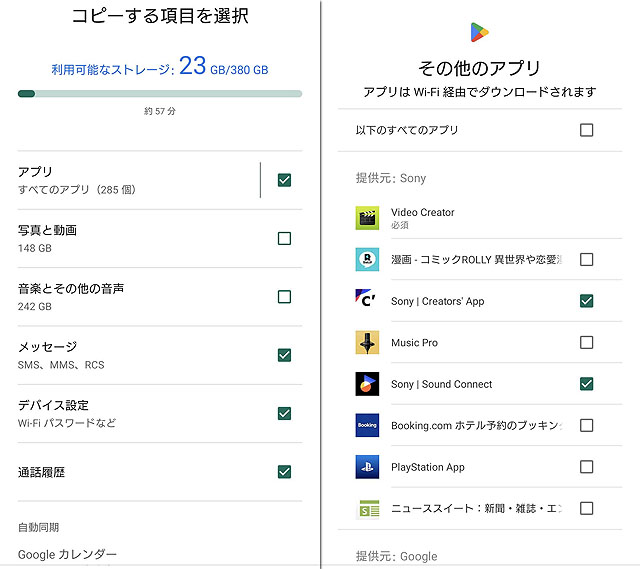Click the 漫画 - コミックROLLY app name
The width and height of the screenshot is (640, 569).
(477, 260)
